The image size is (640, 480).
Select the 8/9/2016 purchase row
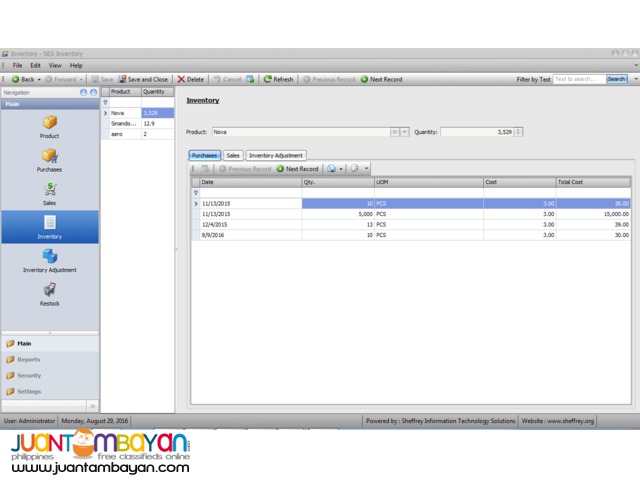(x=411, y=235)
